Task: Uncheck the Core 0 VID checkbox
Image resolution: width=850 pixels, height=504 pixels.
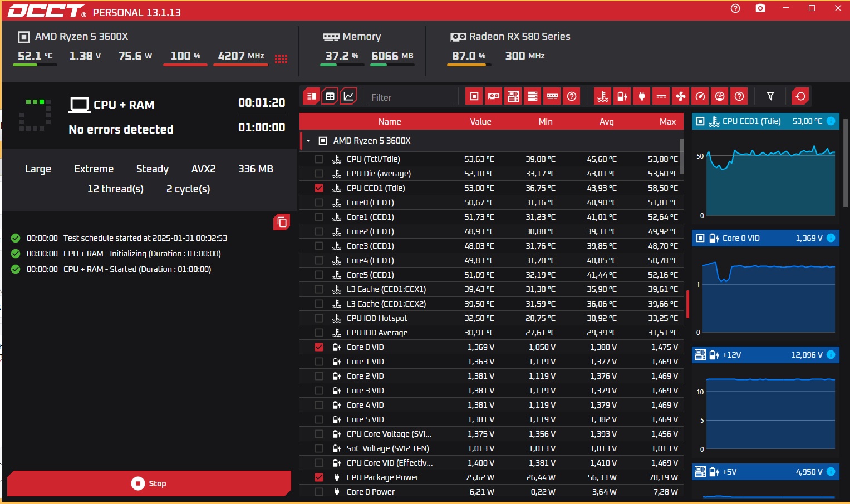Action: tap(319, 347)
